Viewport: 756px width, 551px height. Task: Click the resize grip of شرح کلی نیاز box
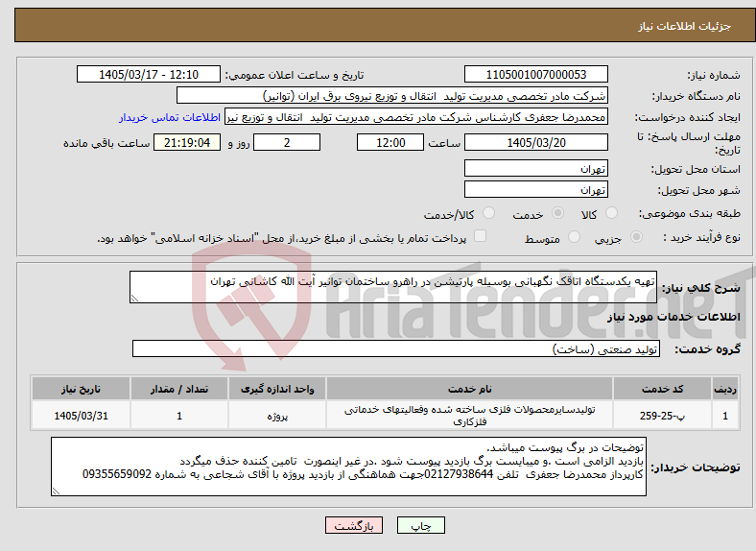pos(134,299)
